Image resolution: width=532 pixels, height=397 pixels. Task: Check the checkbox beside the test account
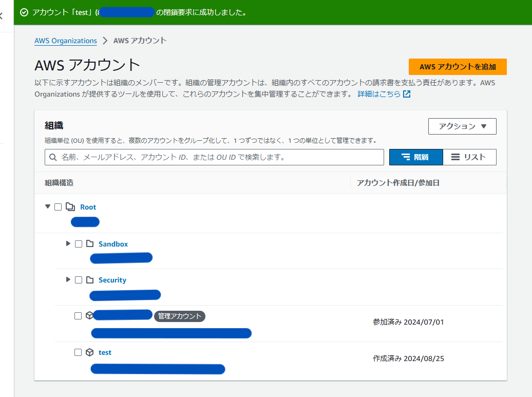pos(78,352)
